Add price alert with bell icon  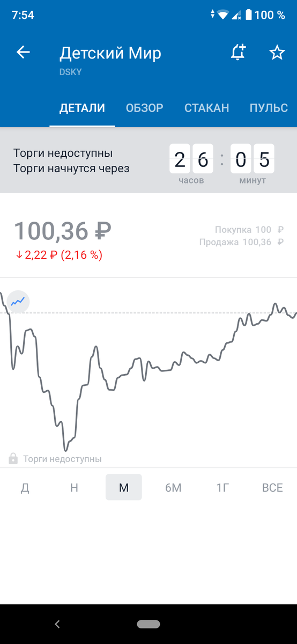[x=238, y=53]
